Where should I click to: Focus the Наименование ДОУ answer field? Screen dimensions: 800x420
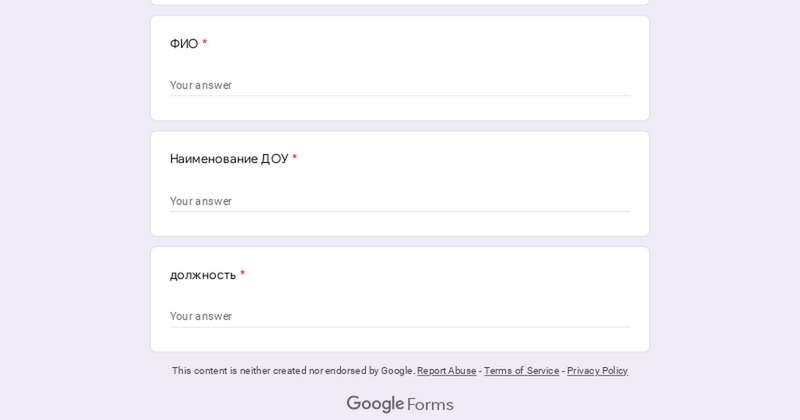(x=399, y=201)
